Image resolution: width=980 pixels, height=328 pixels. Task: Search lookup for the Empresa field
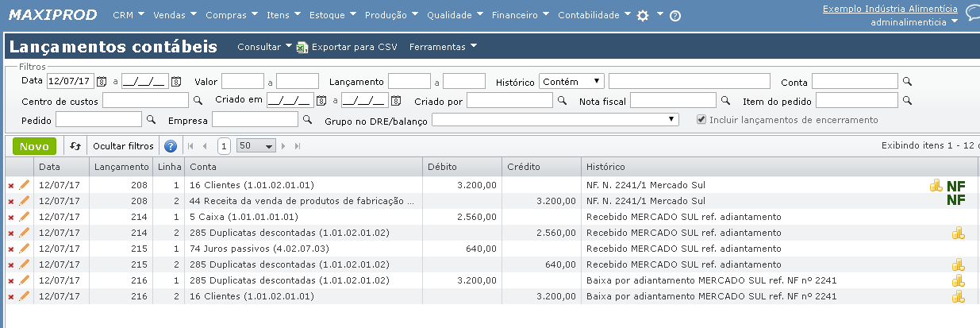[308, 119]
